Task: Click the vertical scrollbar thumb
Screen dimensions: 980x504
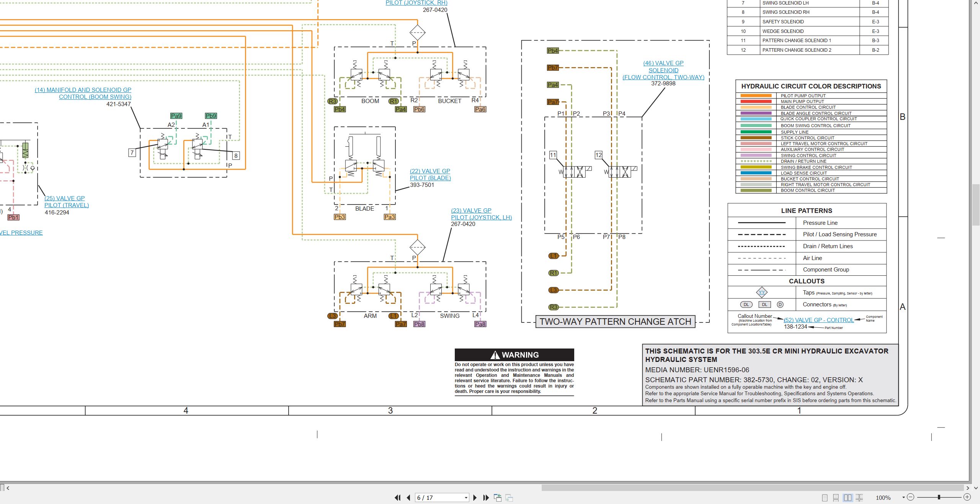Action: pyautogui.click(x=976, y=205)
